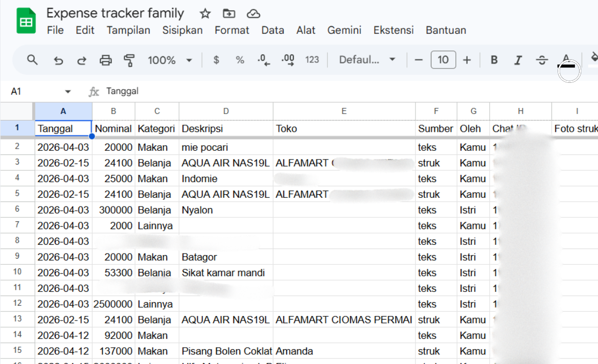Image resolution: width=598 pixels, height=364 pixels.
Task: Rename the document title Expense tracker family
Action: [x=115, y=13]
